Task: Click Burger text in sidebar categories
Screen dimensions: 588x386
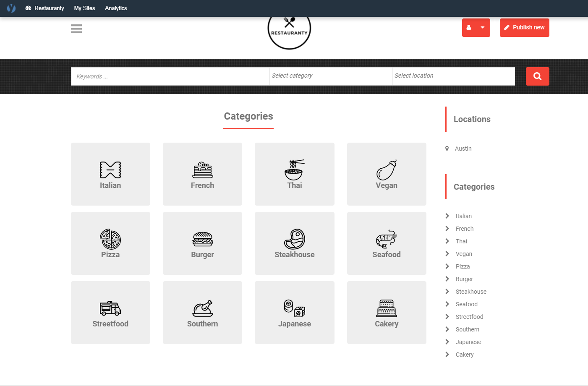Action: (464, 279)
